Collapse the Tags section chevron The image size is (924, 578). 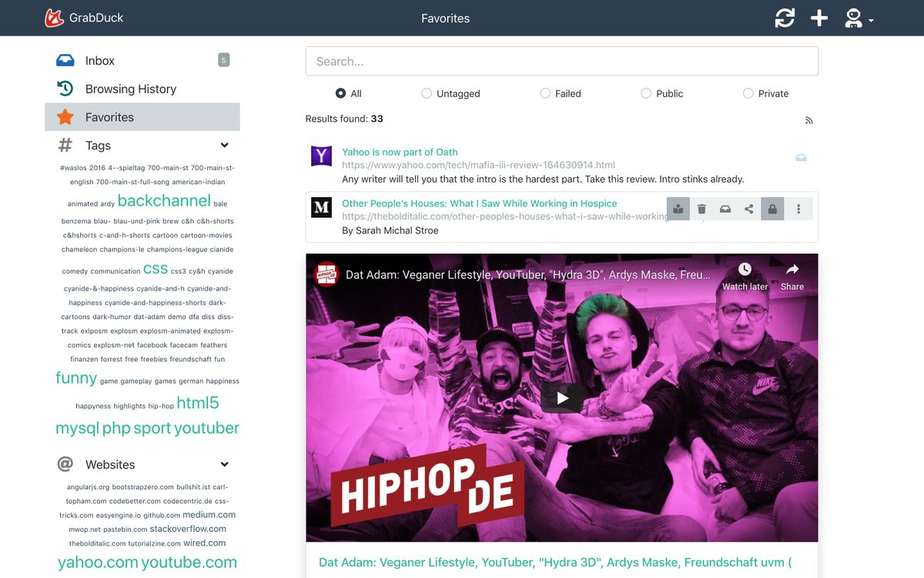click(225, 145)
